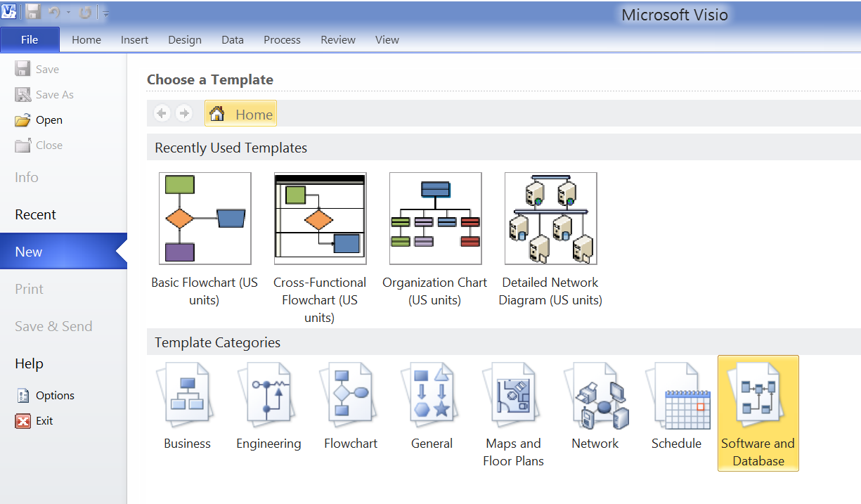This screenshot has width=861, height=504.
Task: Select the Cross-Functional Flowchart template thumbnail
Action: [x=321, y=219]
